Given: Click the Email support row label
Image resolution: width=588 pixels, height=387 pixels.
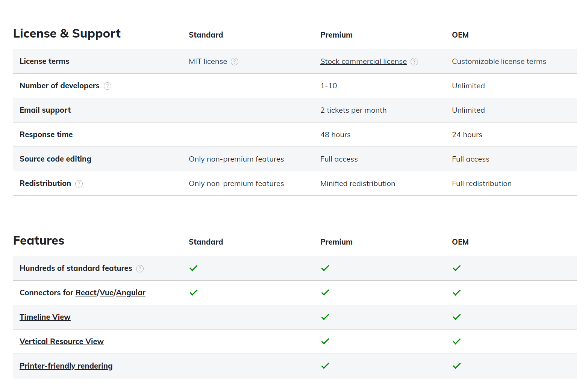Looking at the screenshot, I should (45, 110).
